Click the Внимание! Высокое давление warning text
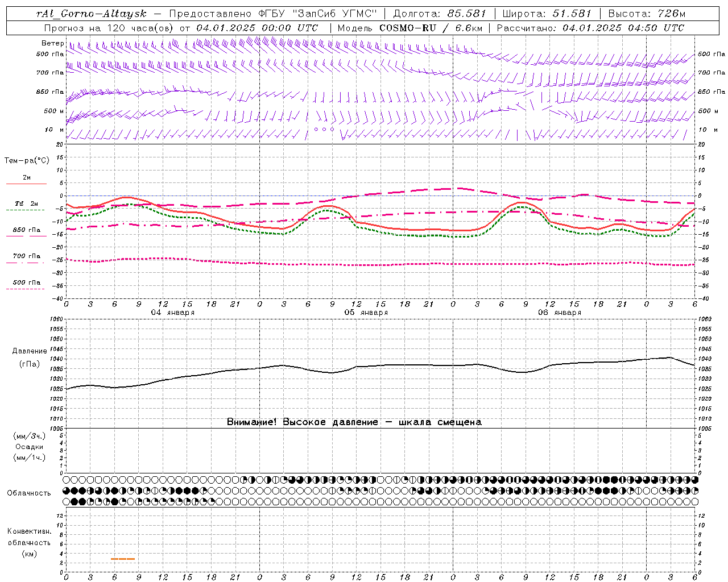 click(x=354, y=422)
